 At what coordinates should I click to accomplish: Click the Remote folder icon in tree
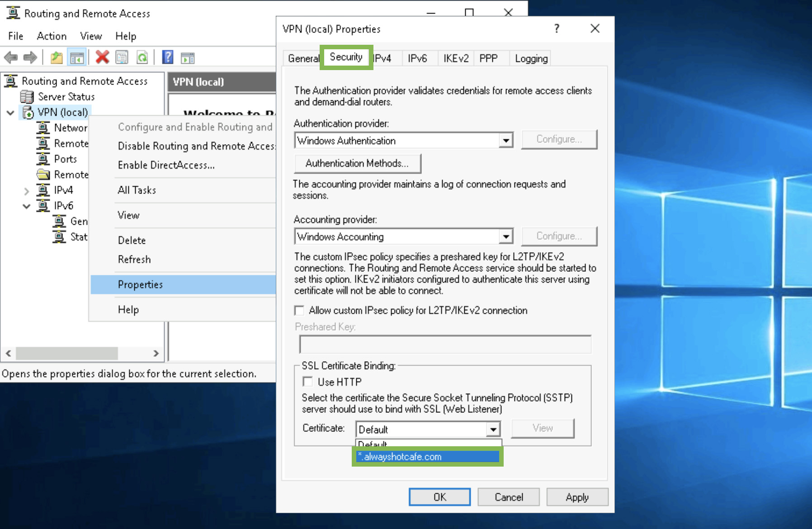43,174
